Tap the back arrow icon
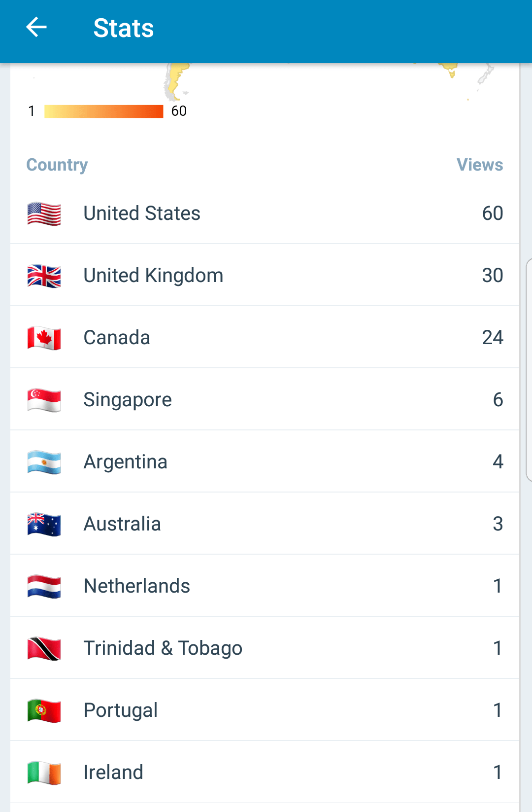 pyautogui.click(x=36, y=28)
